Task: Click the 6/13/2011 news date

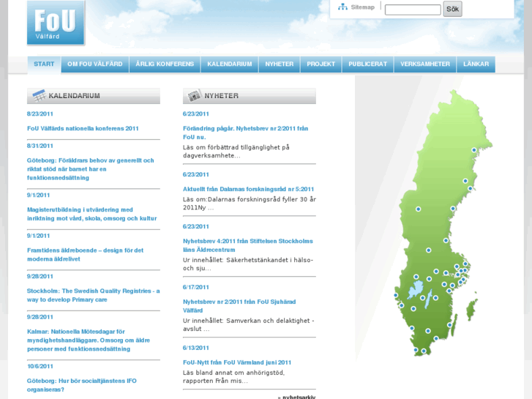Action: point(196,348)
